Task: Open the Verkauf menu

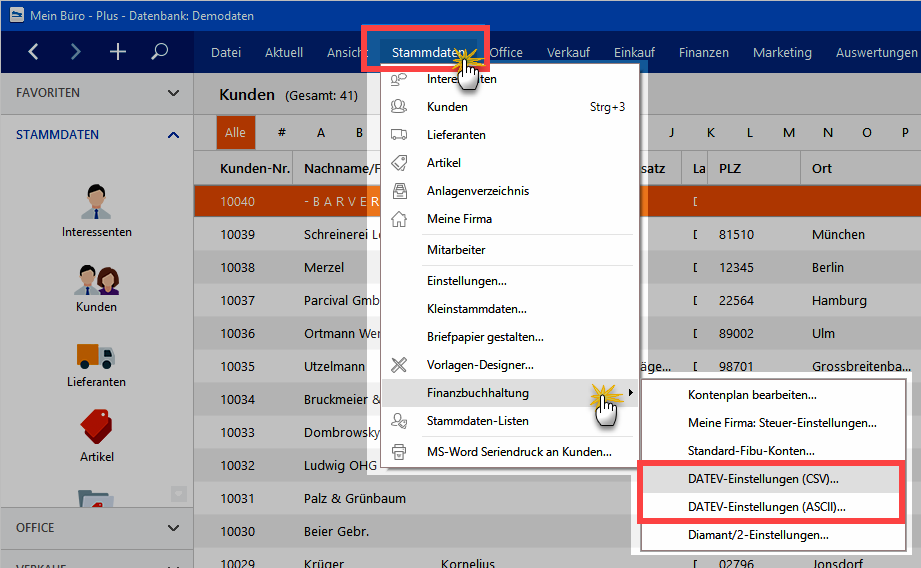Action: pyautogui.click(x=568, y=52)
